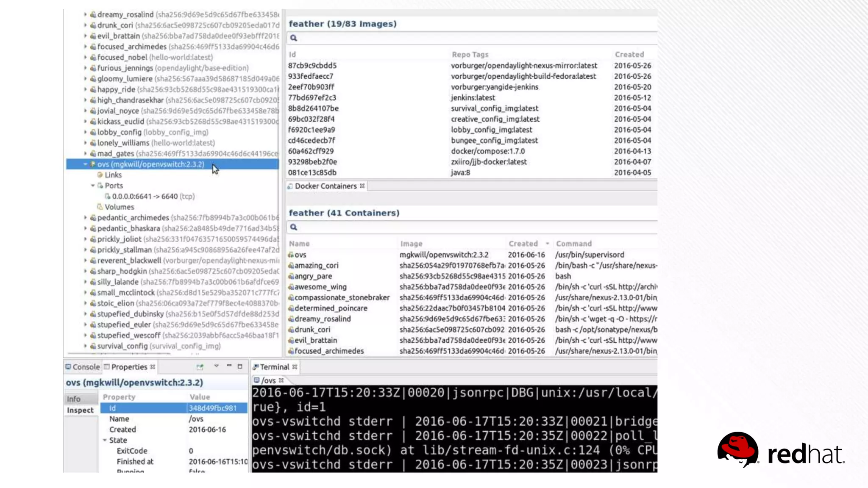868x488 pixels.
Task: Sort the containers table by the Created column
Action: coord(523,244)
